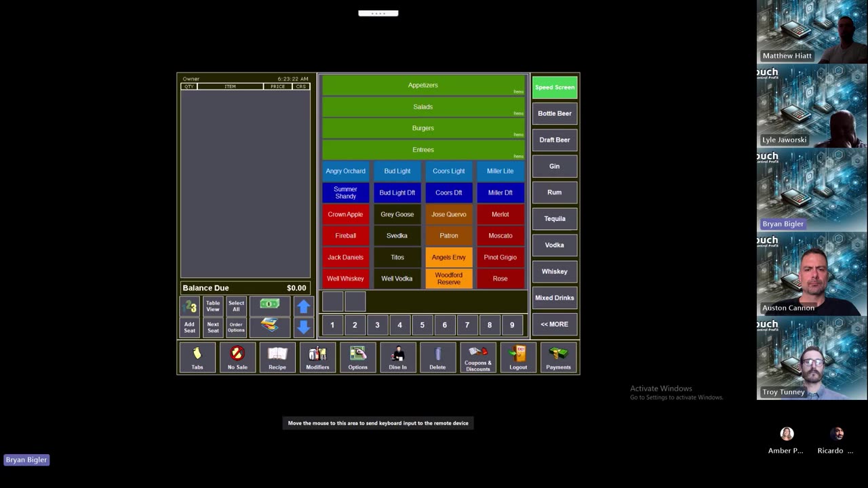Open Order Options button
The height and width of the screenshot is (488, 868).
pyautogui.click(x=236, y=327)
